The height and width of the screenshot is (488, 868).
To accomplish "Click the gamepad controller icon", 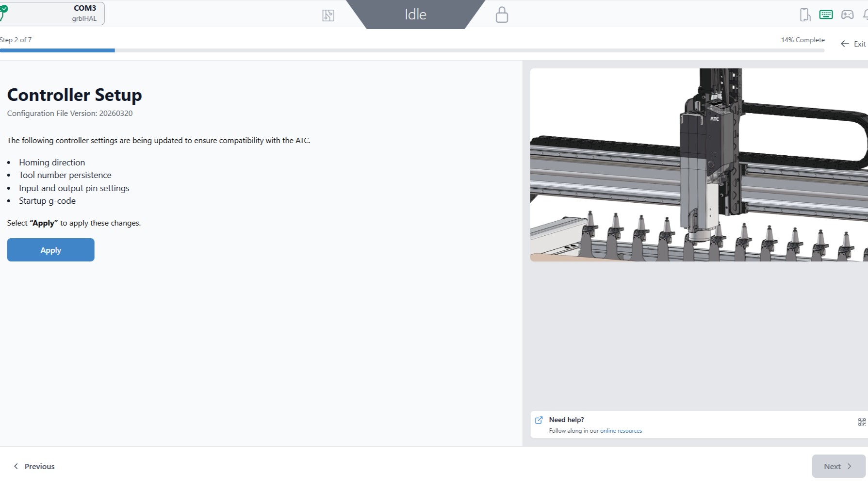I will pyautogui.click(x=847, y=15).
